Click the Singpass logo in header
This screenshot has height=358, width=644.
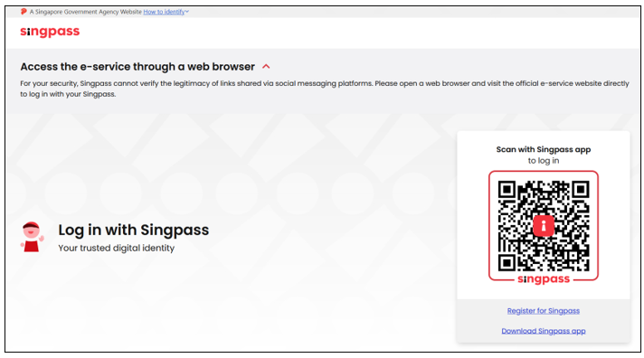50,32
